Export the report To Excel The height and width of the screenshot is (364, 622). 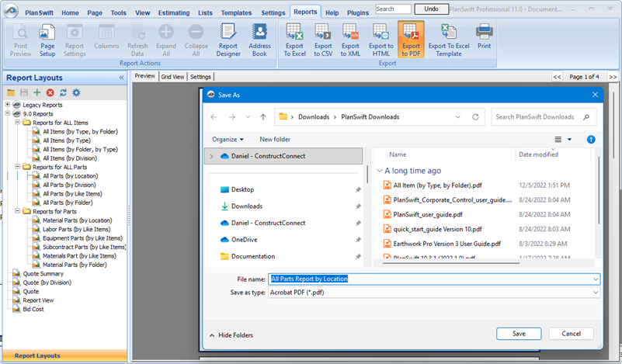coord(294,40)
